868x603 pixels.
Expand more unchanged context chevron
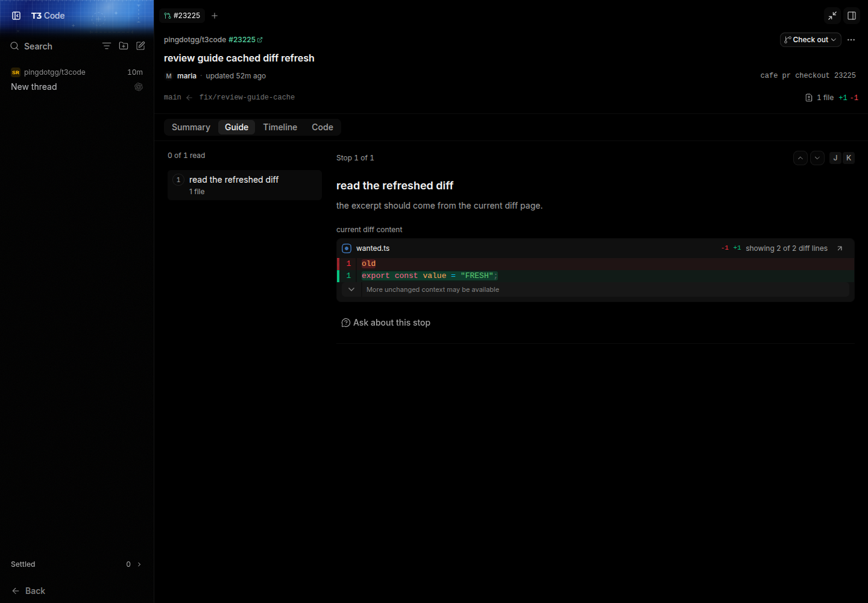click(x=351, y=289)
